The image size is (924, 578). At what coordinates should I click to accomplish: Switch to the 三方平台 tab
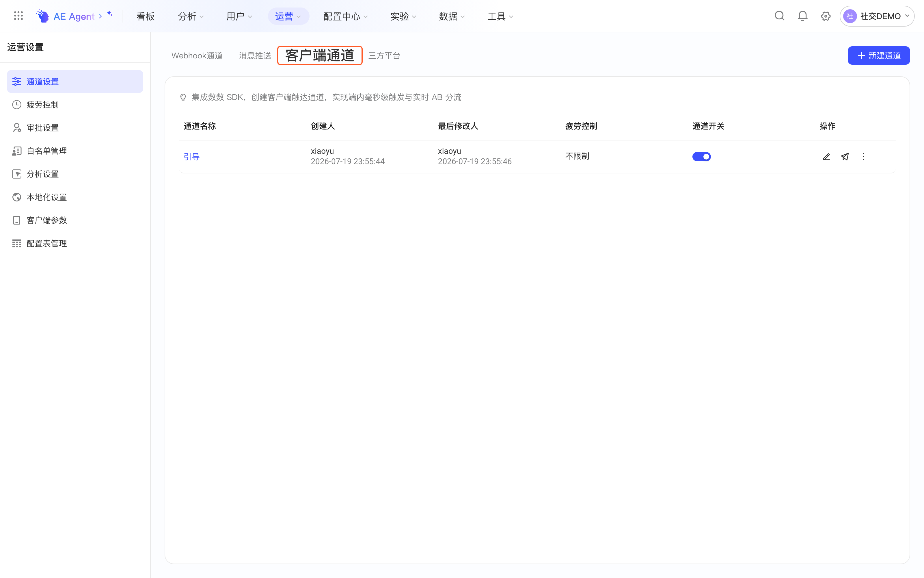pos(385,56)
